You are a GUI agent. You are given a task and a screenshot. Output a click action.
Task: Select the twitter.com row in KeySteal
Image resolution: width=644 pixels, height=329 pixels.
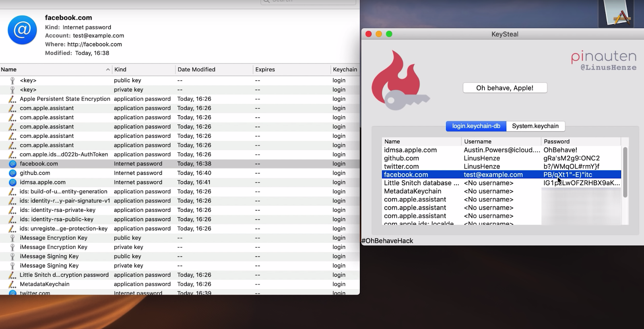(502, 167)
